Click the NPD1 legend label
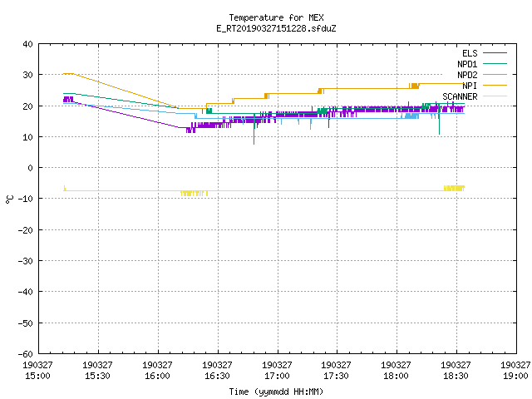 point(467,64)
